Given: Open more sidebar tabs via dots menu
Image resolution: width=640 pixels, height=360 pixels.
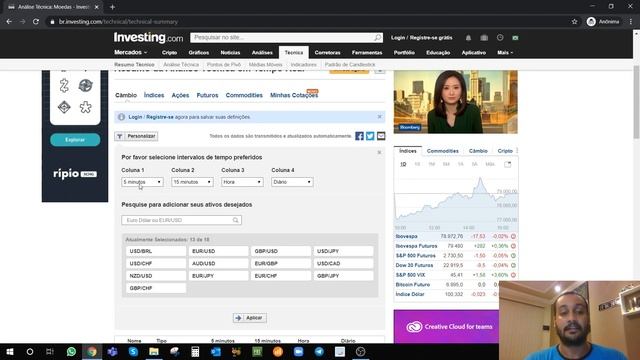Looking at the screenshot, I should point(517,151).
